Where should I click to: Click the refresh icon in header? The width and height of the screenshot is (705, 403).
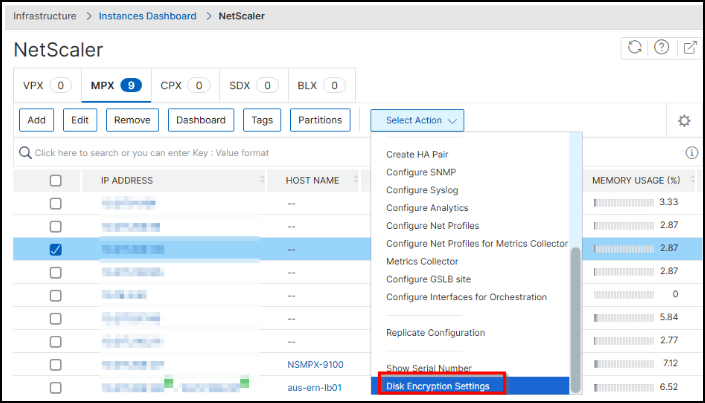pos(633,48)
